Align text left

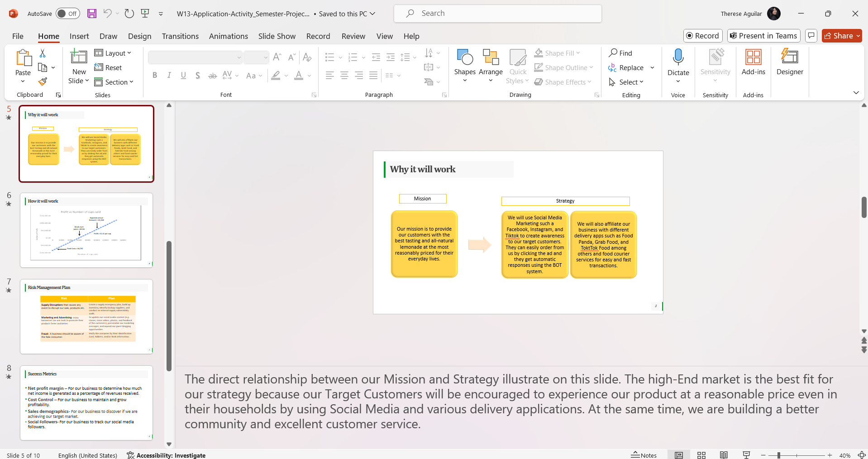tap(330, 76)
